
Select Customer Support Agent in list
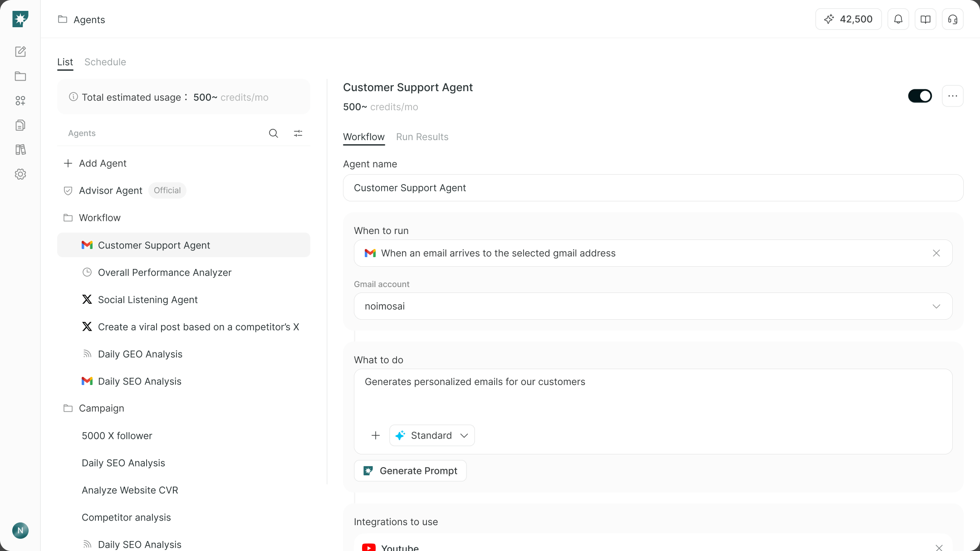pos(184,245)
